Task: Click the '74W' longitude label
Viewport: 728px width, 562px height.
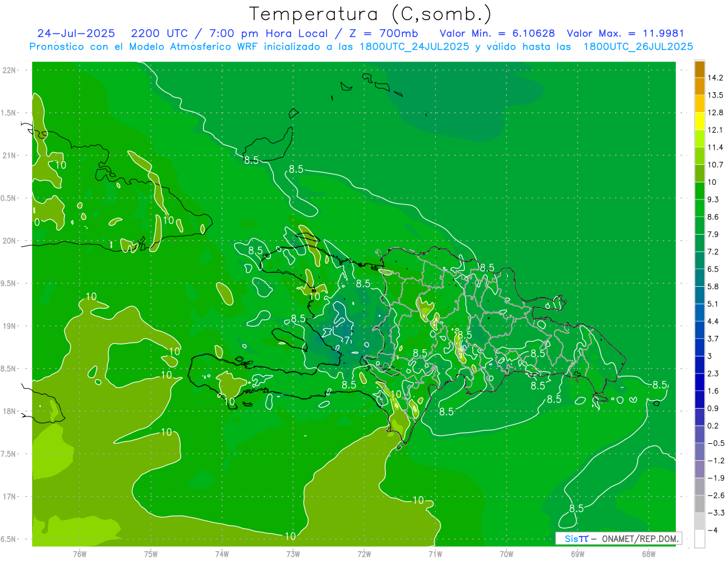Action: click(222, 554)
